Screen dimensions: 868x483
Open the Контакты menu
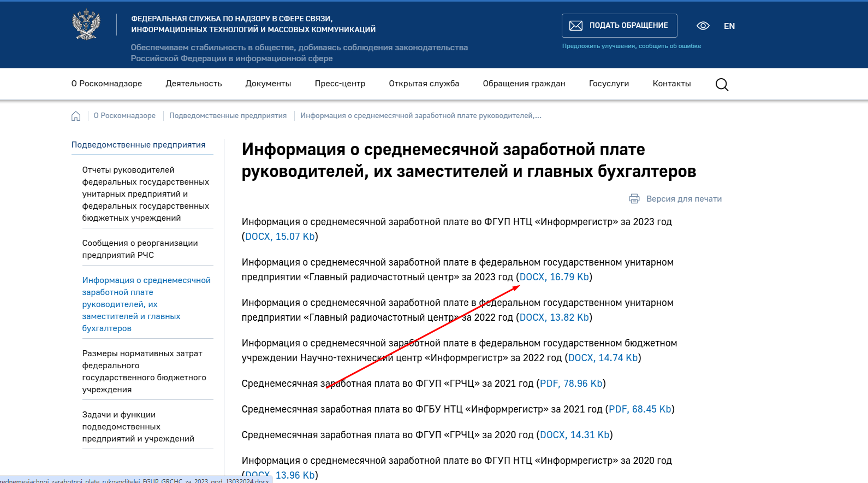[x=672, y=84]
